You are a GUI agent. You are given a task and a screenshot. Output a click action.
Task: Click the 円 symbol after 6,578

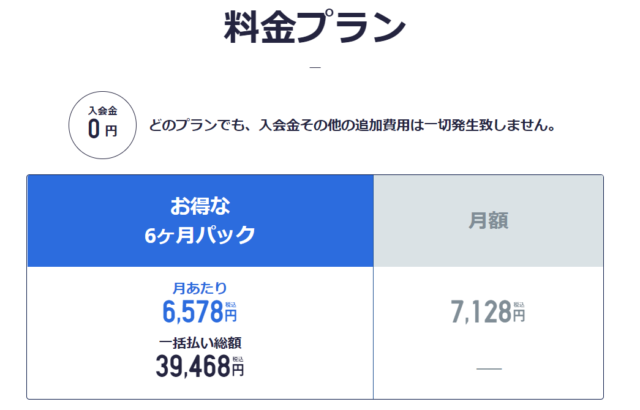pos(231,316)
